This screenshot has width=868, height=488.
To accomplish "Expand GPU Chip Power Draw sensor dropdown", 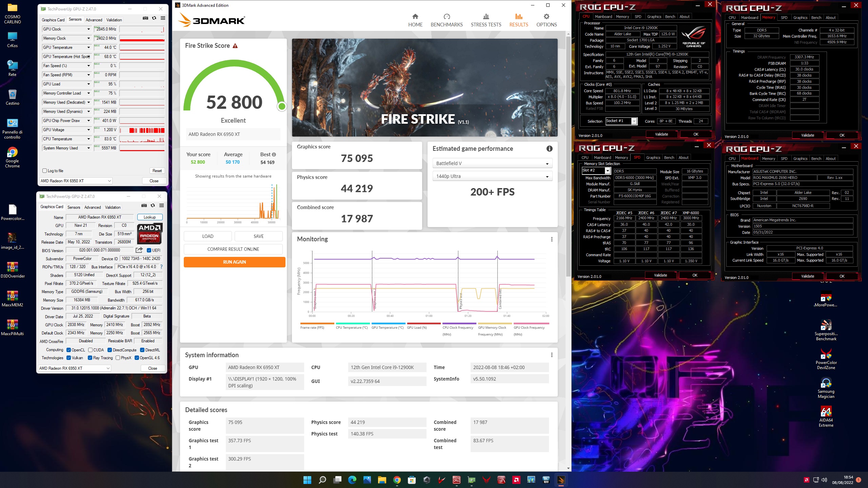I will 88,121.
